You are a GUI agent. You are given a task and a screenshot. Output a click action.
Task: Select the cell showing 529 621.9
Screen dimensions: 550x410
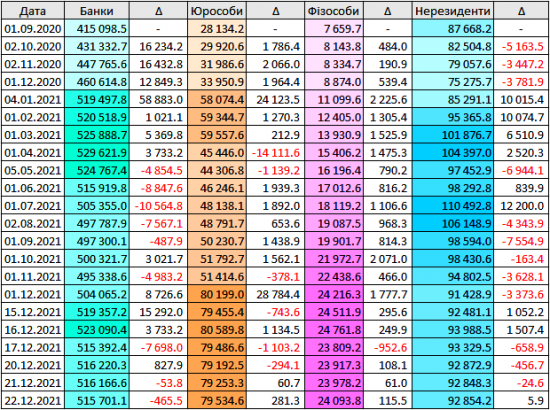96,153
